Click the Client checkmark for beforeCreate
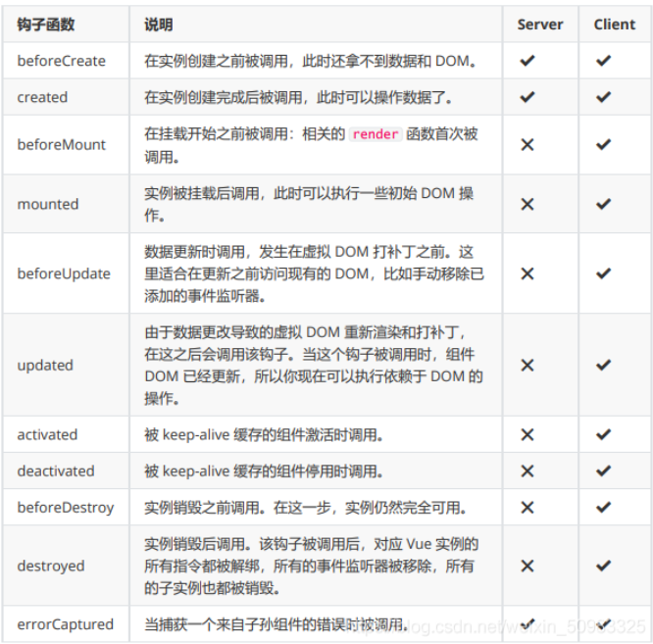 (603, 61)
